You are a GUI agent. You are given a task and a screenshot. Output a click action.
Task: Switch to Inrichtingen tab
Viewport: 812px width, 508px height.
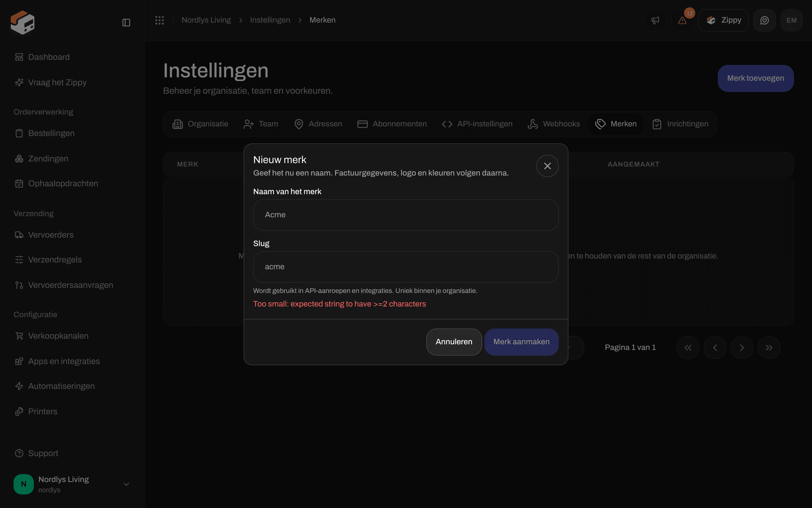[x=680, y=124]
